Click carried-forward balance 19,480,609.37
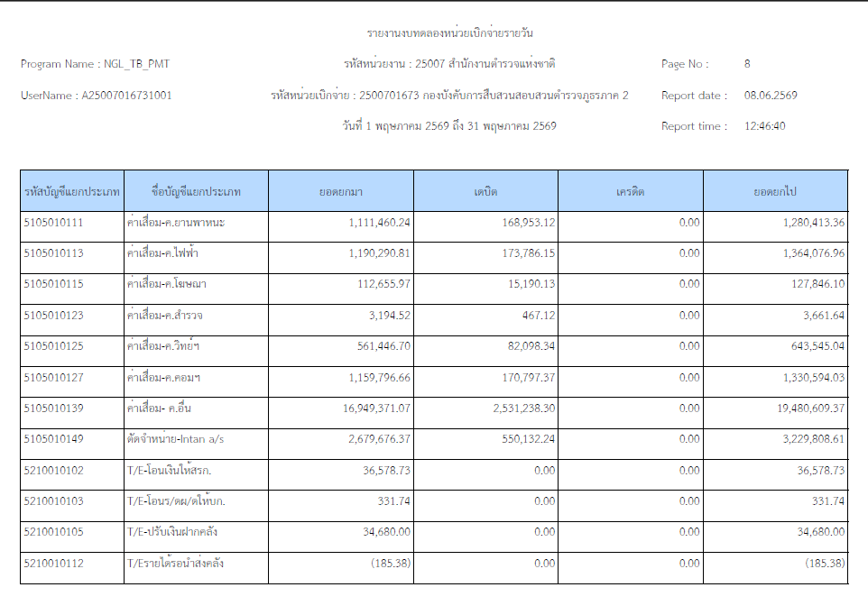Screen dimensions: 868x615 810,408
